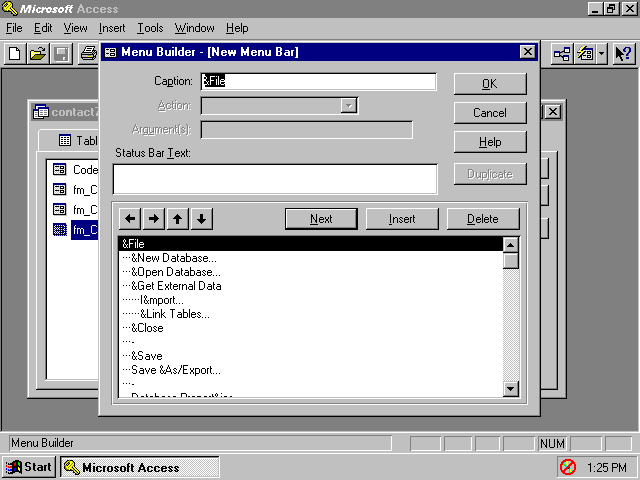Open the Relationships toolbar icon

[562, 54]
